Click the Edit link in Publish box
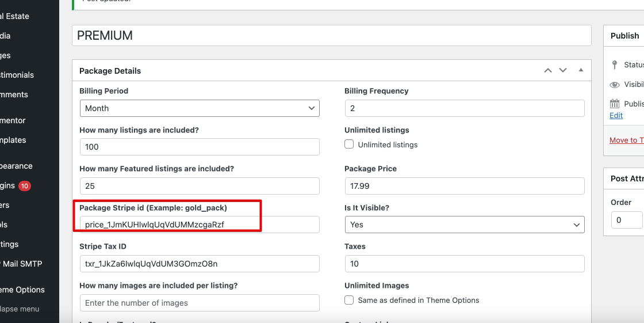The image size is (644, 323). 616,115
